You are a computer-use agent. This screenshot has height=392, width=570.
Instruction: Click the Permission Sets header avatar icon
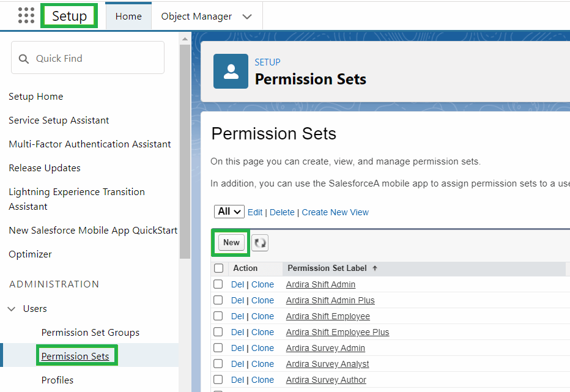[x=231, y=71]
